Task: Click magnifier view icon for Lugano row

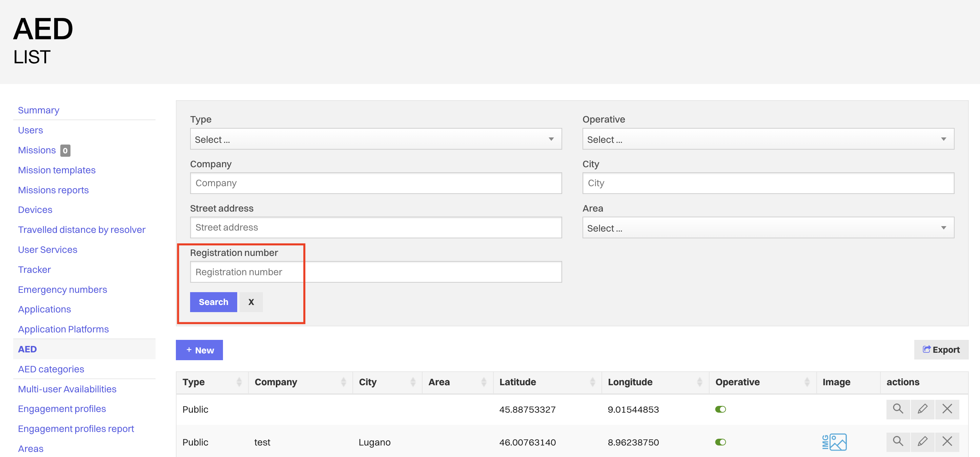Action: [x=898, y=442]
